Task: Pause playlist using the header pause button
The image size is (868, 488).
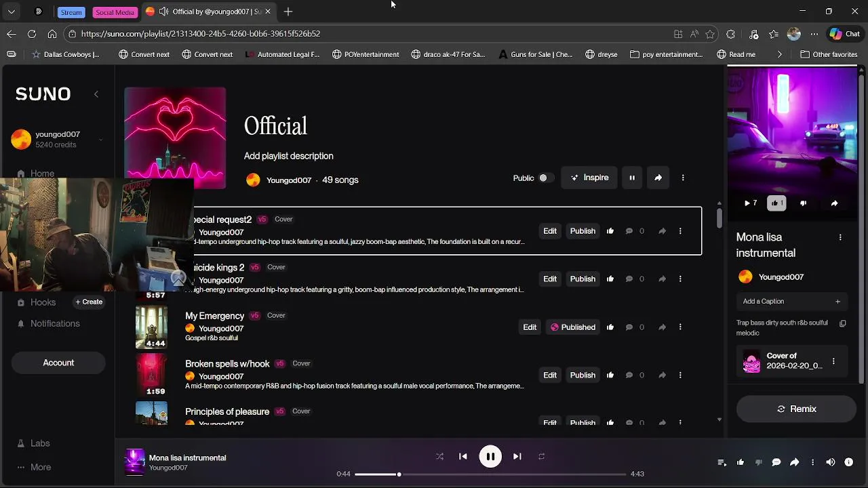Action: coord(632,178)
